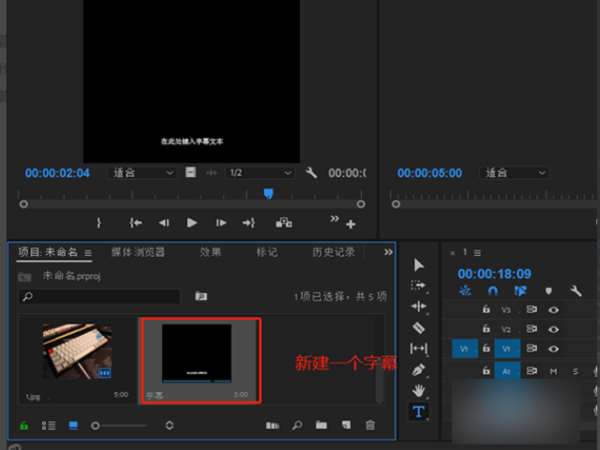This screenshot has width=600, height=450.
Task: Click program monitor timecode 00:00:05:00
Action: [x=429, y=173]
